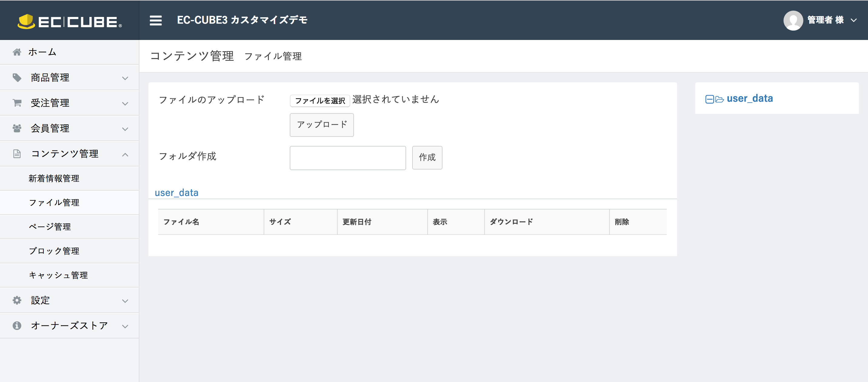Image resolution: width=868 pixels, height=382 pixels.
Task: Open the 管理者 様 user dropdown arrow
Action: pos(853,20)
